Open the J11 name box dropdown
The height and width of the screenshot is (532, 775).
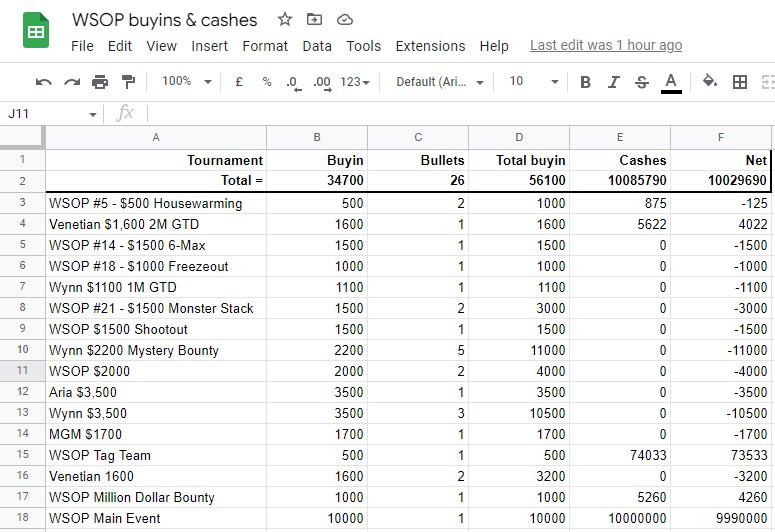pyautogui.click(x=92, y=115)
